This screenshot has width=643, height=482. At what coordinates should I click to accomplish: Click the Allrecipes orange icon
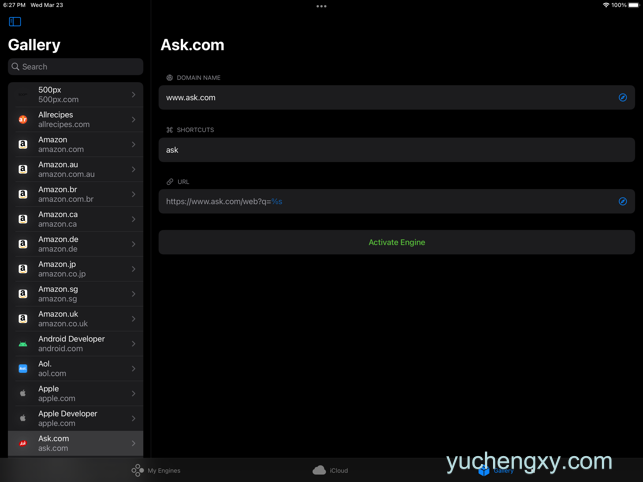point(23,119)
